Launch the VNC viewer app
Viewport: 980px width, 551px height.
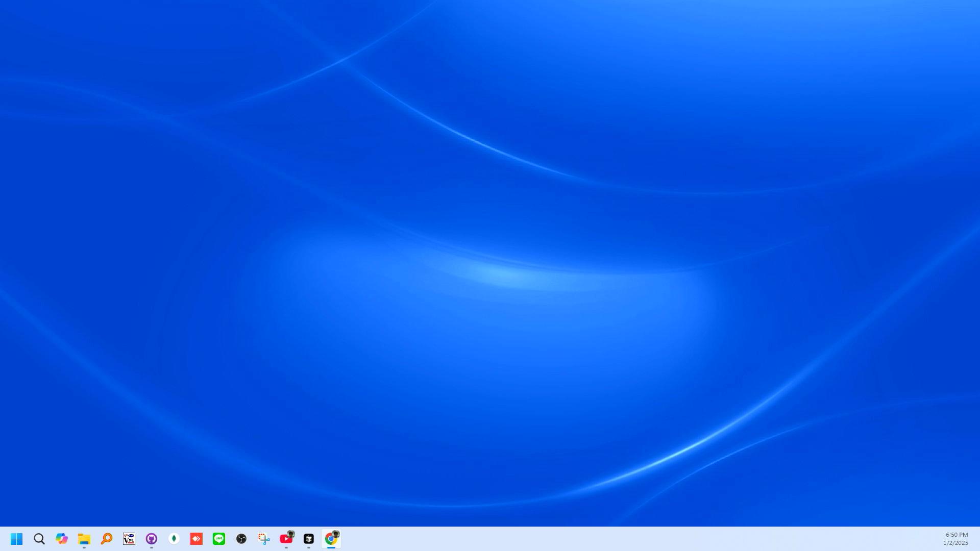(129, 539)
